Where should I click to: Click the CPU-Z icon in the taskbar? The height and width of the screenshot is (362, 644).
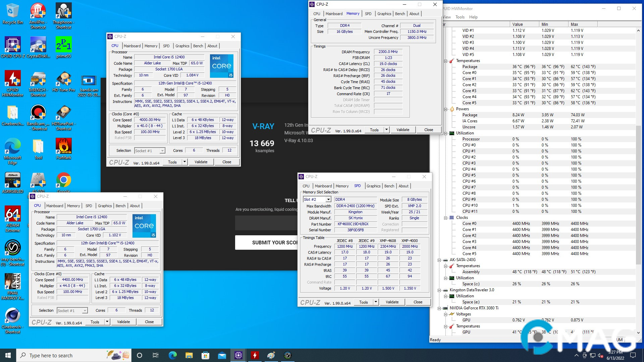coord(238,355)
